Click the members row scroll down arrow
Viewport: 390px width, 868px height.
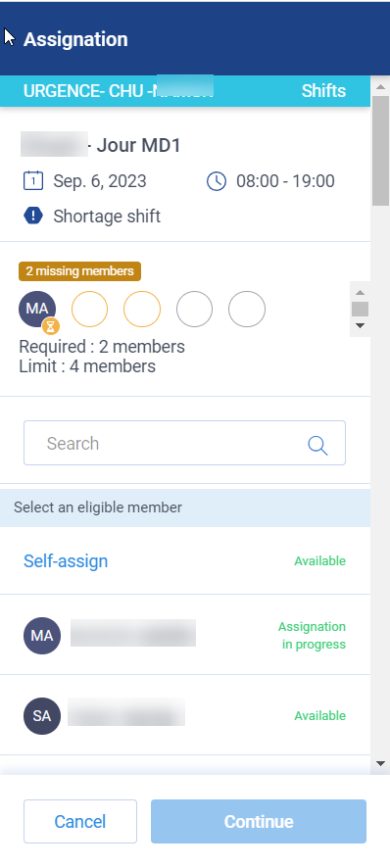pos(360,325)
